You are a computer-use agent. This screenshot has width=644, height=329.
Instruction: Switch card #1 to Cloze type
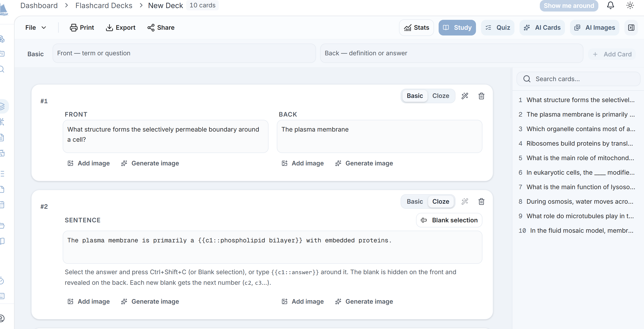click(x=440, y=96)
